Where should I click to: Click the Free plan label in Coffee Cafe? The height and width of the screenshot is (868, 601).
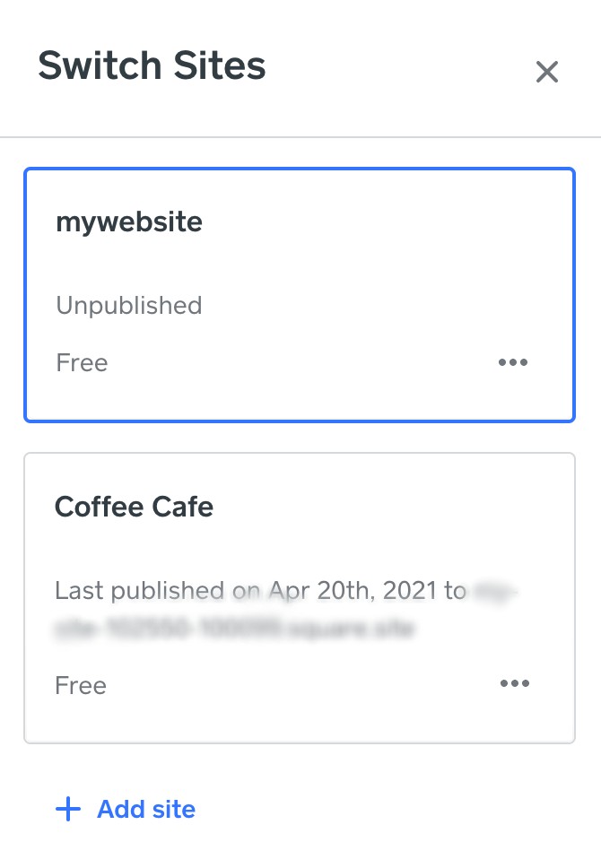coord(81,685)
